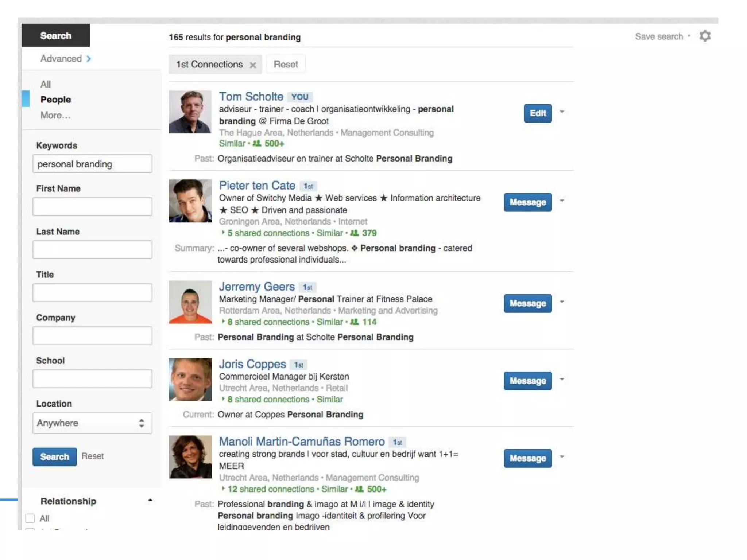This screenshot has height=560, width=747.
Task: Click Pieter ten Cate's 379 connections icon
Action: pos(354,233)
